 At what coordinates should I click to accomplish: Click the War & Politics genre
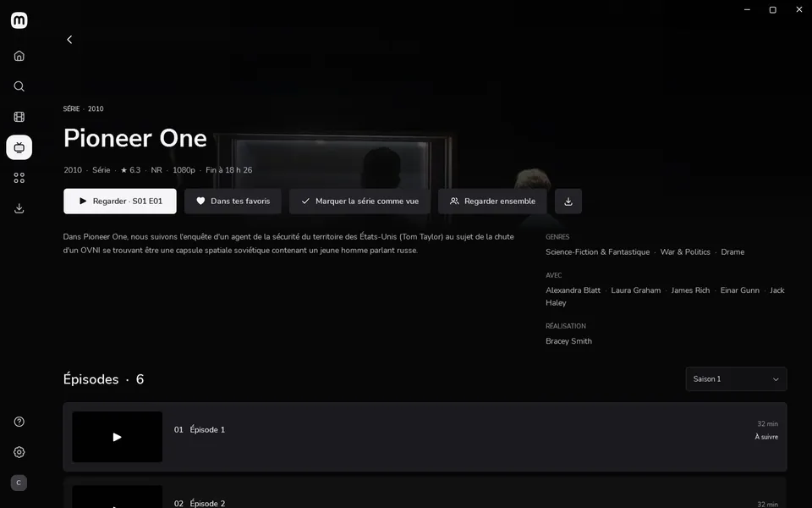point(684,252)
